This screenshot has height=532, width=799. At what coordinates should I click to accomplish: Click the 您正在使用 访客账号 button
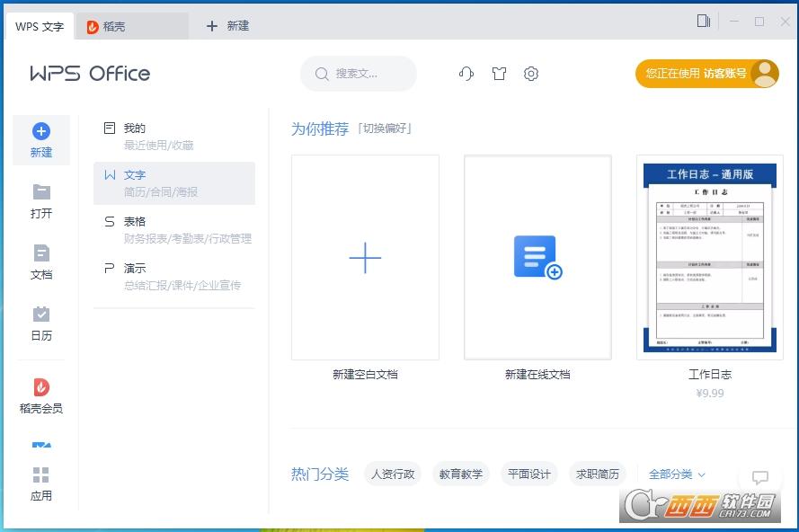(706, 74)
